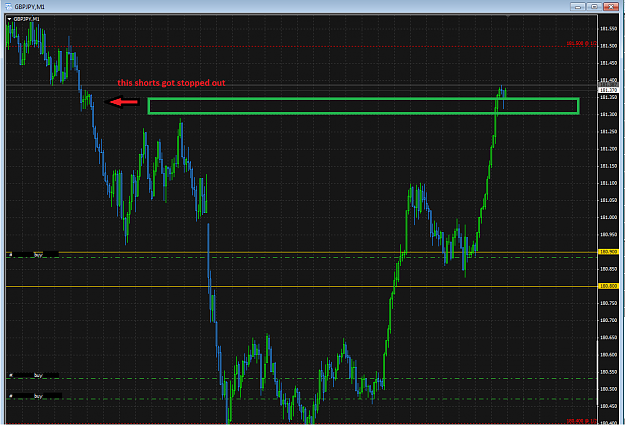Click the 181.450 price scale value
This screenshot has height=427, width=625.
click(x=609, y=63)
